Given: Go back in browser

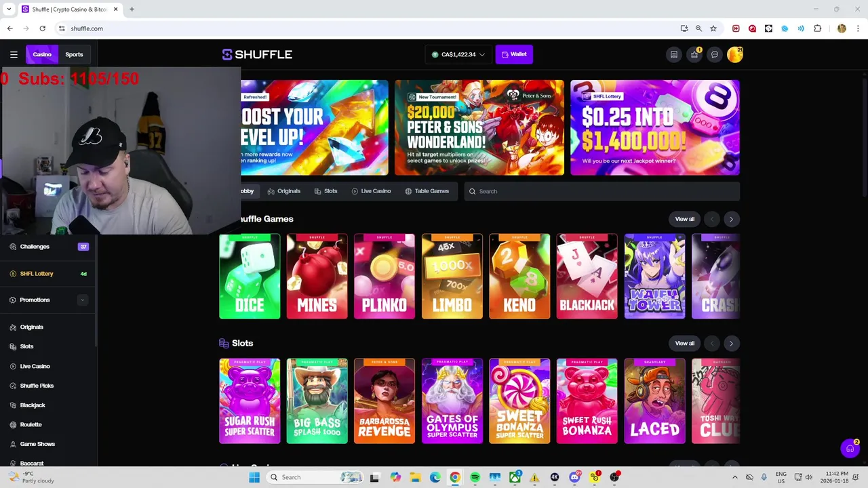Looking at the screenshot, I should pyautogui.click(x=9, y=28).
